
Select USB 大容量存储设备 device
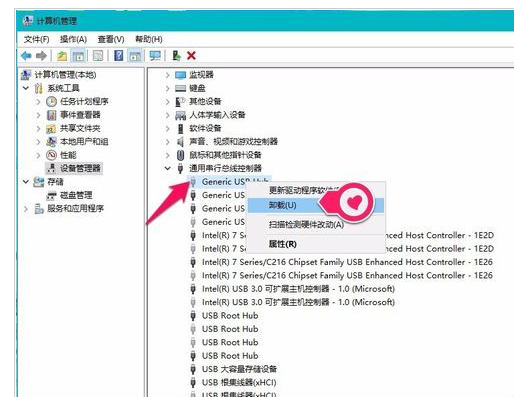[x=239, y=369]
